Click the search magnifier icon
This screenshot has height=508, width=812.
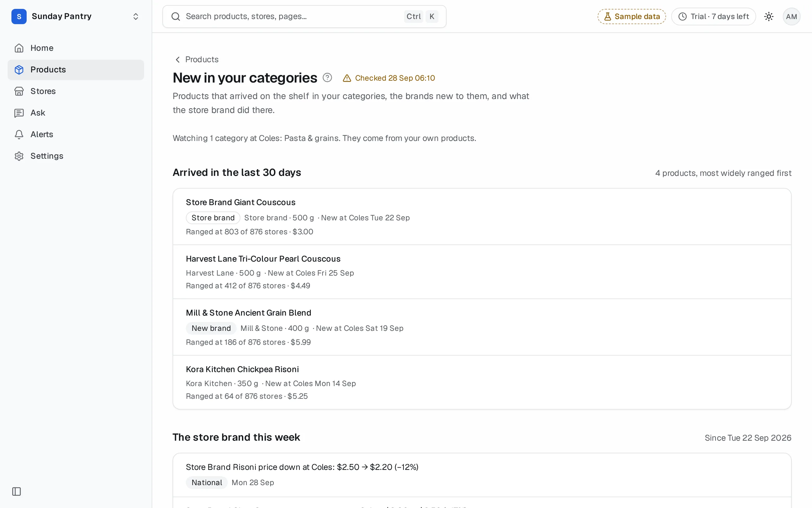(176, 17)
